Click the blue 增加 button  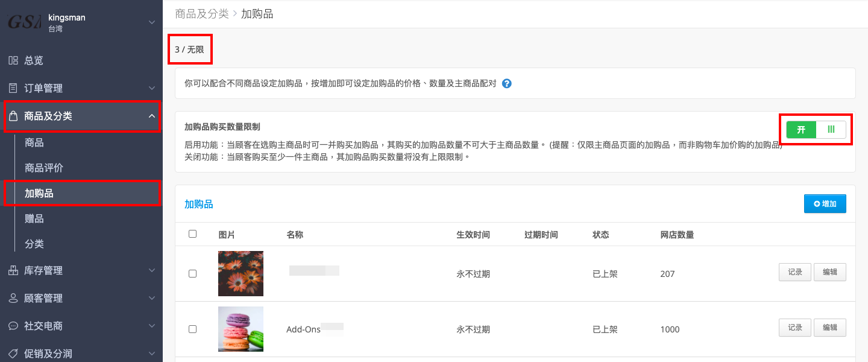pyautogui.click(x=825, y=204)
